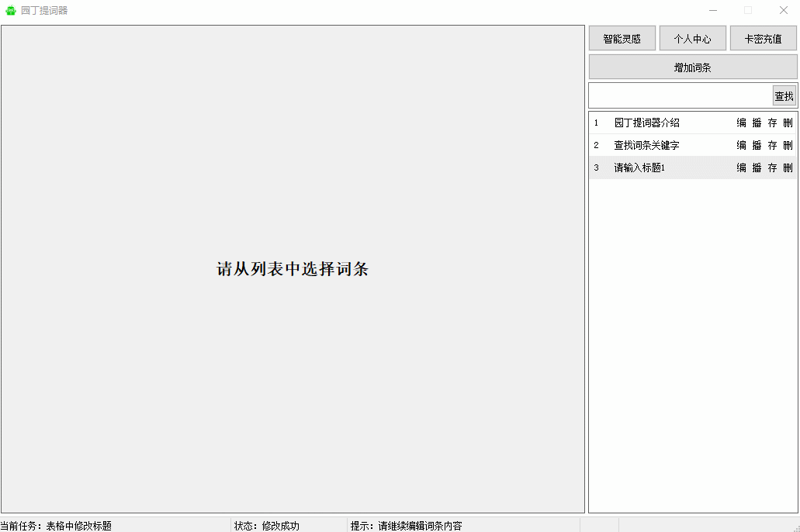Select the 请输入标题1 list entry
Screen dimensions: 800x532
pos(639,168)
